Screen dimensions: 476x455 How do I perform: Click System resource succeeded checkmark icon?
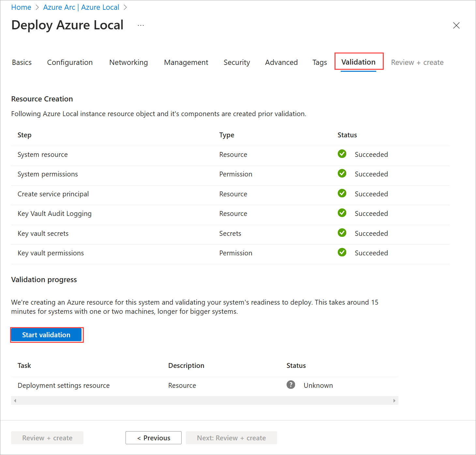342,154
